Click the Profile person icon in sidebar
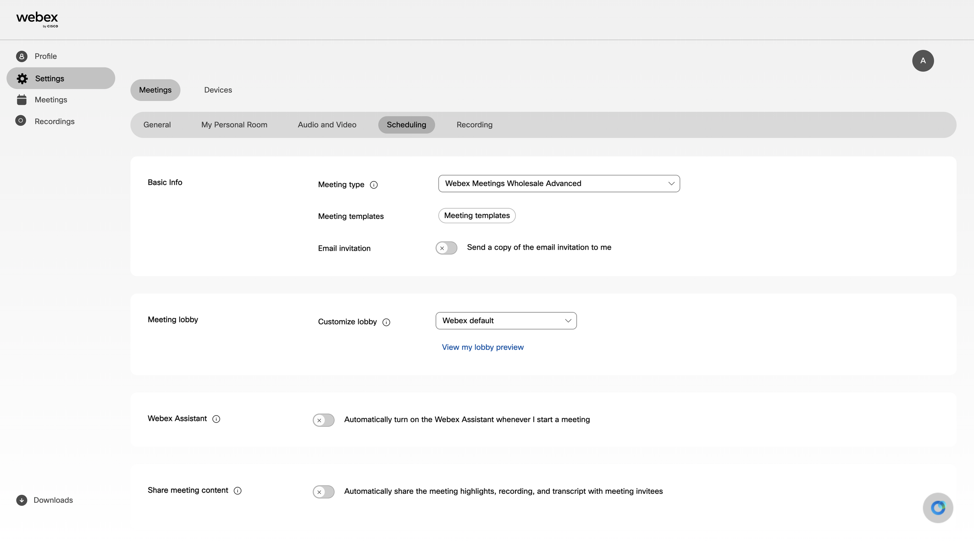Screen dimensions: 974x560 click(x=21, y=56)
